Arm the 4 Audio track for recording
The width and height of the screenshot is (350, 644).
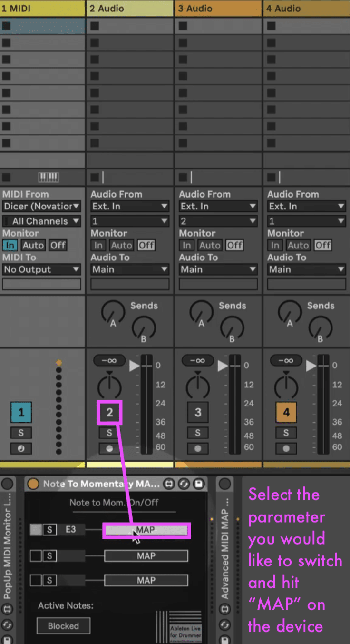tap(286, 448)
